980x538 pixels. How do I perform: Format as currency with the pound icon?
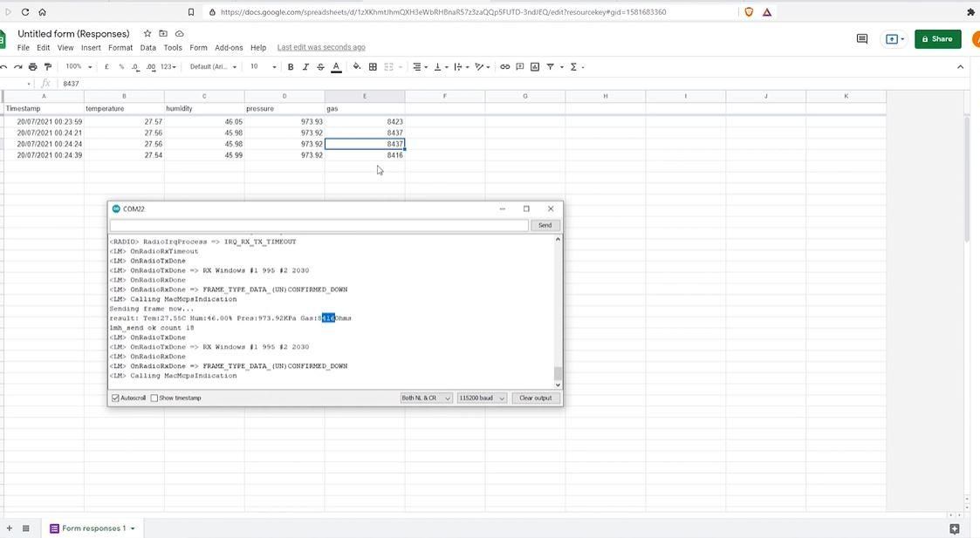[x=106, y=67]
